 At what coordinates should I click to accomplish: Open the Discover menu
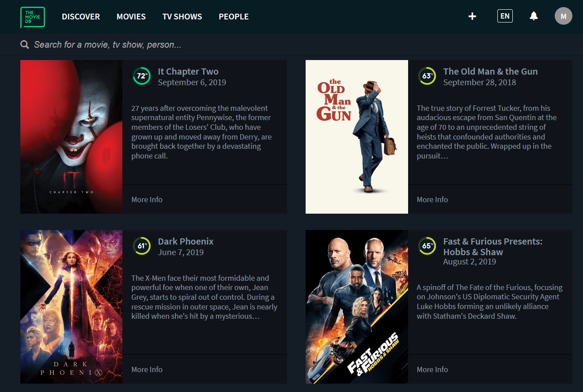pyautogui.click(x=81, y=17)
